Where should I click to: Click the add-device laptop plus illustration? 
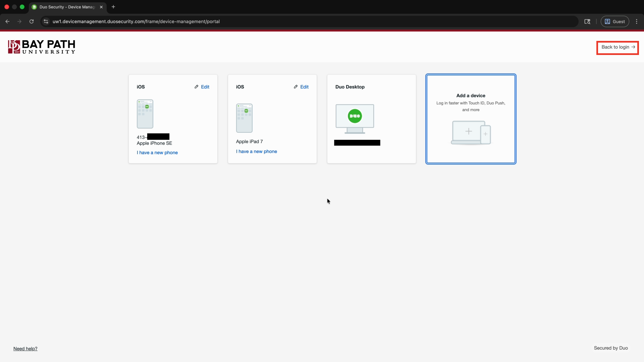[471, 133]
